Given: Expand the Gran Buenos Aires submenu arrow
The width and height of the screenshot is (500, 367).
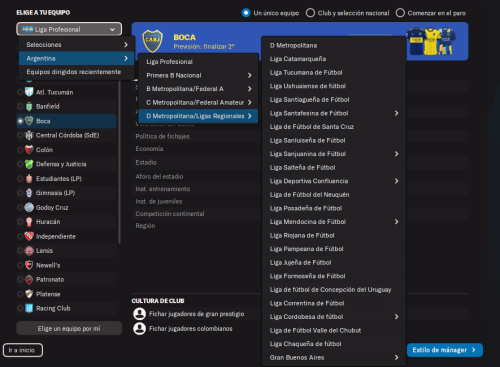Looking at the screenshot, I should click(396, 357).
